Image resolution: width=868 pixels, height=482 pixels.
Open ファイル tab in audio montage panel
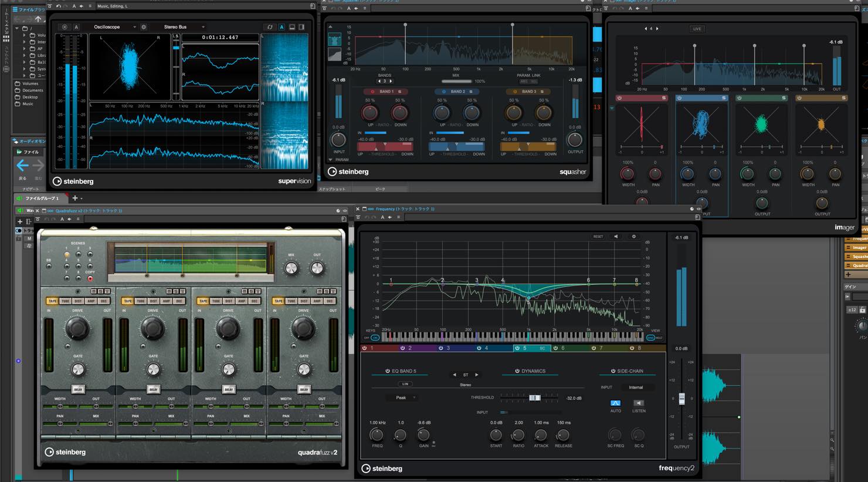click(x=28, y=152)
